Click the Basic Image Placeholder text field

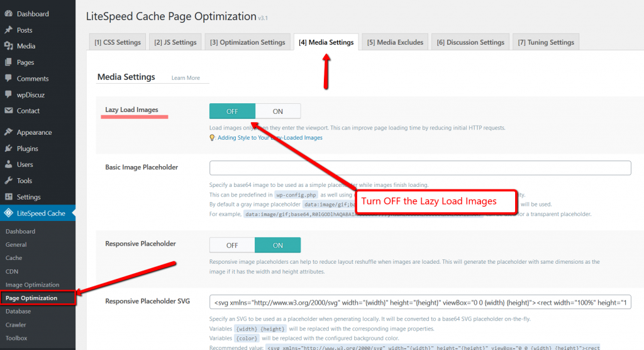[x=419, y=168]
